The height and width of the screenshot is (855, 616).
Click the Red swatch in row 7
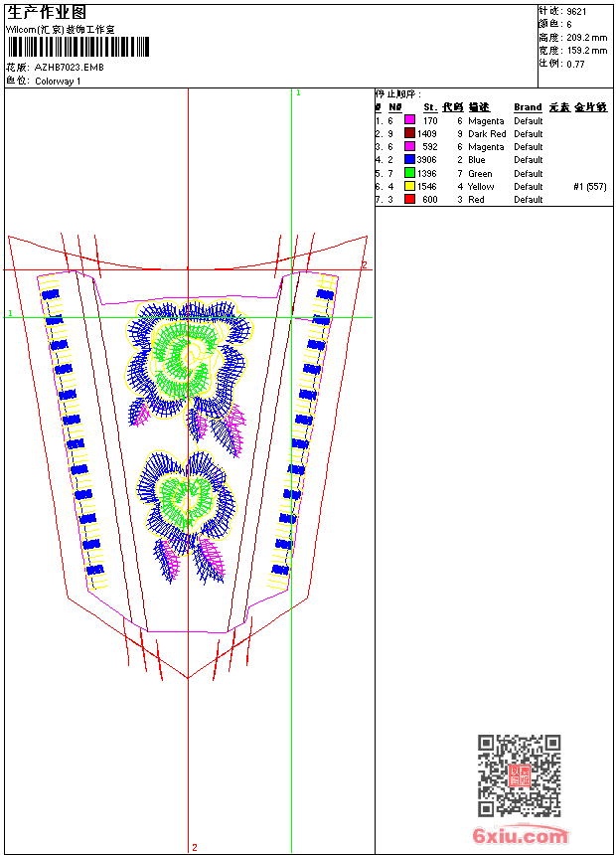409,199
